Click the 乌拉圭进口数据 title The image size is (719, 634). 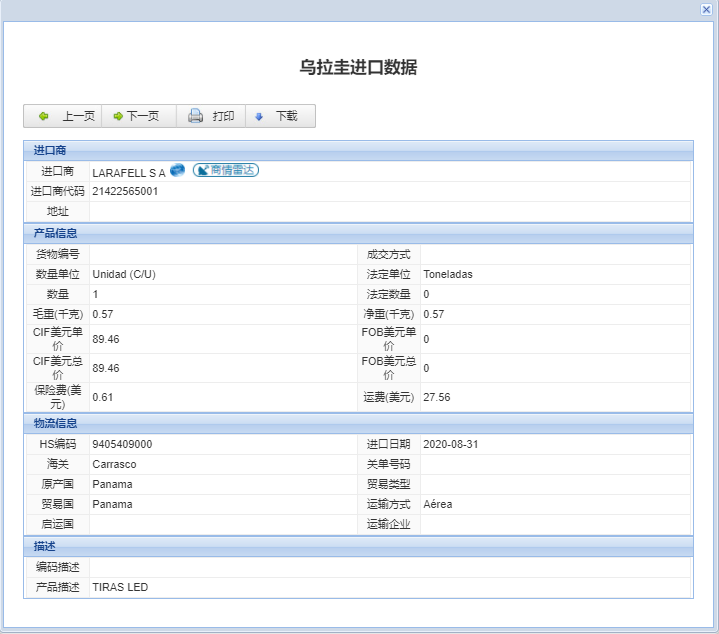[358, 67]
